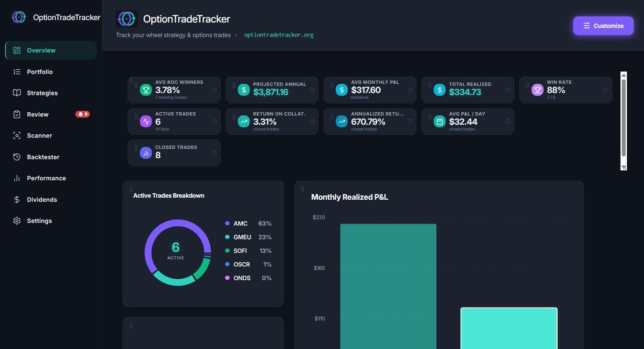Screen dimensions: 644x349
Task: Show info for Active Trades card
Action: pyautogui.click(x=214, y=121)
